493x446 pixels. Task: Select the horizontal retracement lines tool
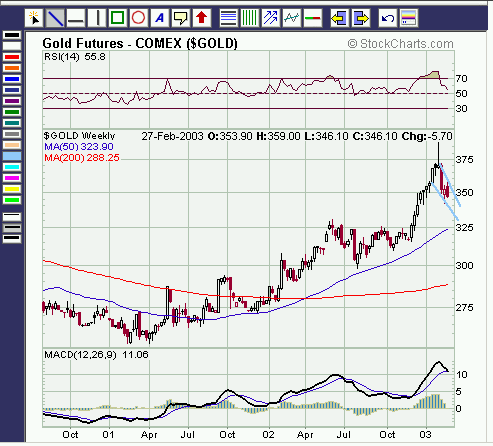coord(229,18)
